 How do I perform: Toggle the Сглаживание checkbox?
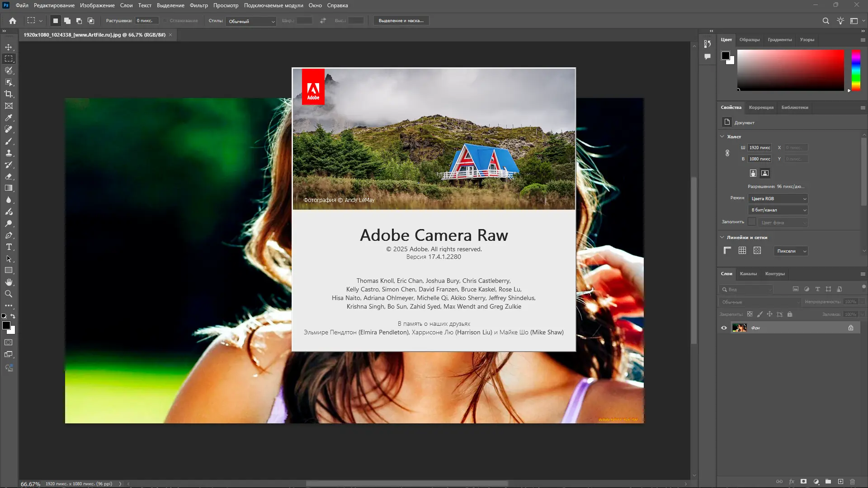(166, 21)
